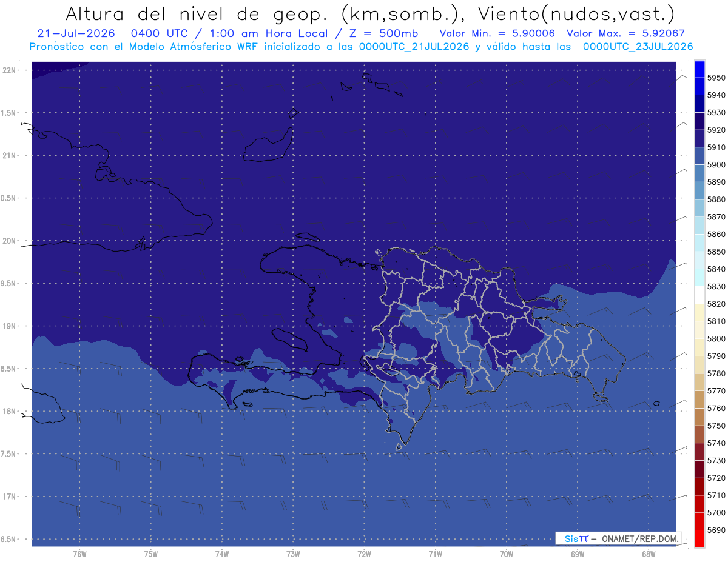The width and height of the screenshot is (728, 562).
Task: Click the '5740' colorbar value
Action: click(x=716, y=443)
